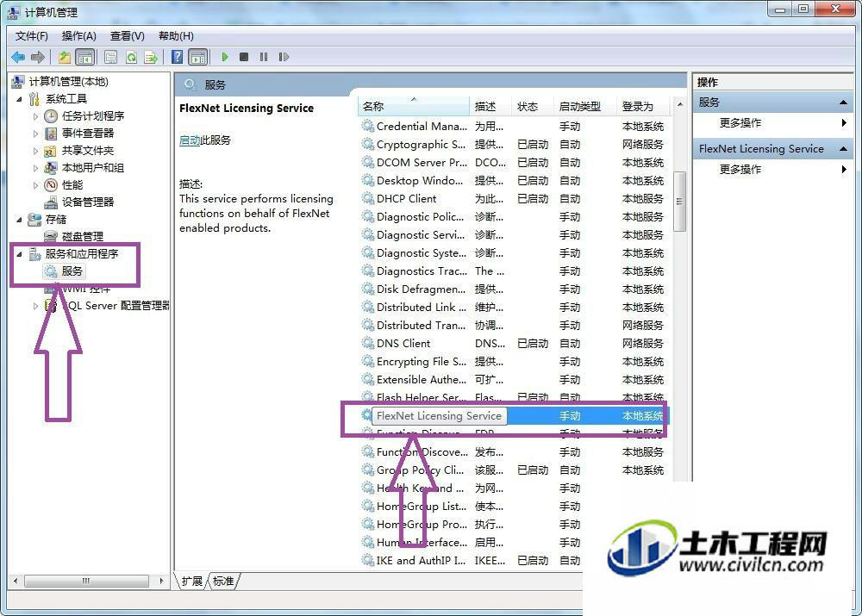Screen dimensions: 862x616
Task: Sort by 启动类型 column header
Action: 585,106
